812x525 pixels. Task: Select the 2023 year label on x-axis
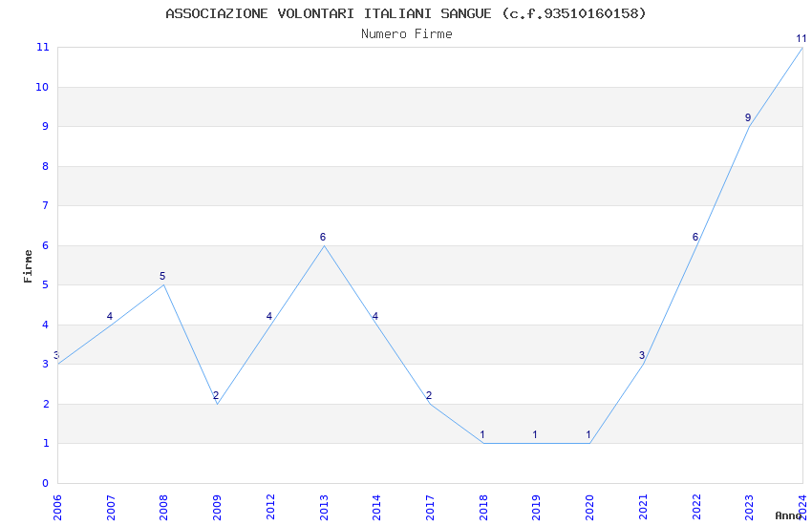(x=749, y=507)
